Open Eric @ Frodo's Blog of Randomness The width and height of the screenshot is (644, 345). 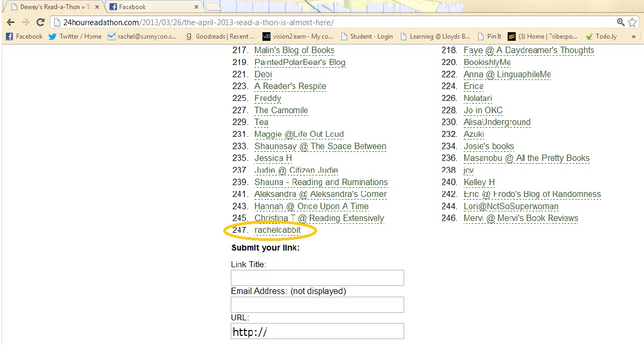coord(532,194)
